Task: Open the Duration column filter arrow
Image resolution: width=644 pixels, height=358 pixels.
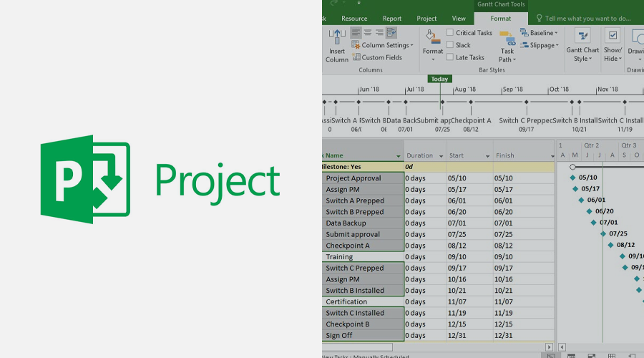Action: pos(441,156)
